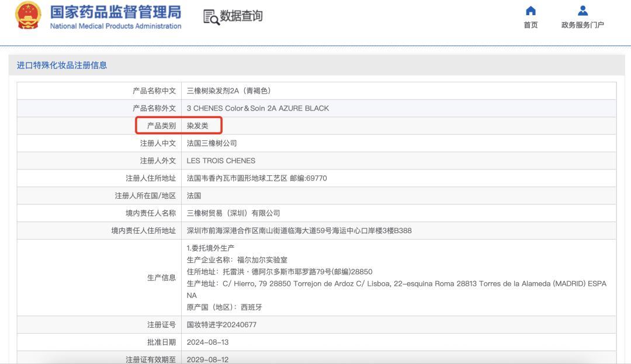Click the 数据查询 heading text
The image size is (631, 364).
click(x=241, y=16)
